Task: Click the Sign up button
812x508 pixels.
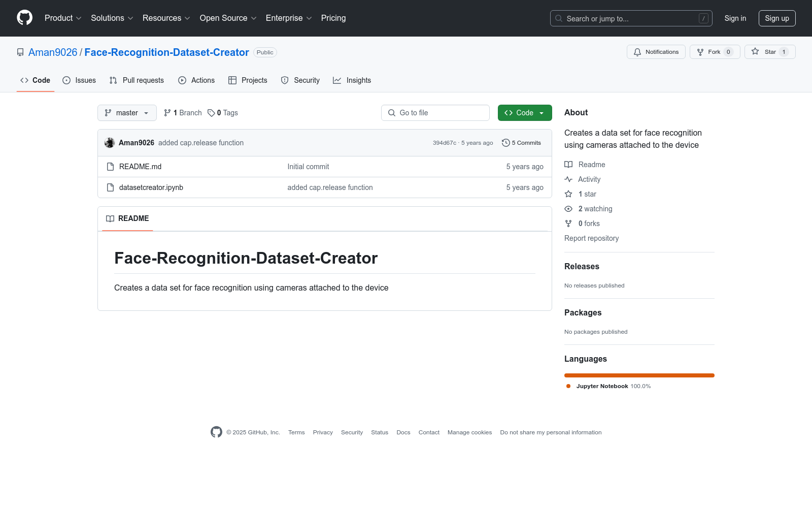Action: pyautogui.click(x=777, y=18)
